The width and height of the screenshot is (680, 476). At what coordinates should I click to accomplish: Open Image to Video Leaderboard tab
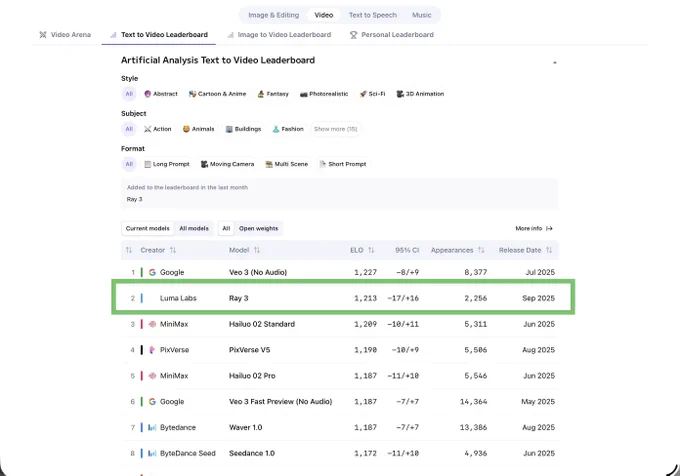pos(279,35)
